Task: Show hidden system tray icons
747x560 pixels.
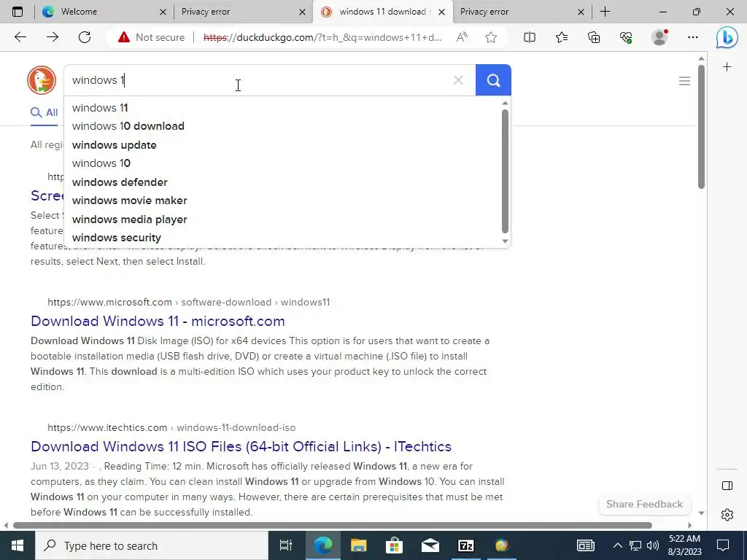Action: pos(617,545)
